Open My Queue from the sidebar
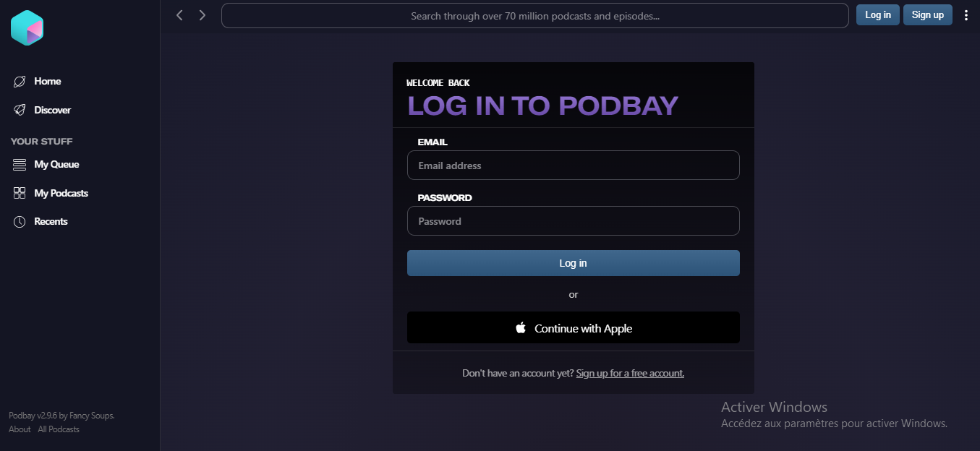980x451 pixels. coord(56,165)
